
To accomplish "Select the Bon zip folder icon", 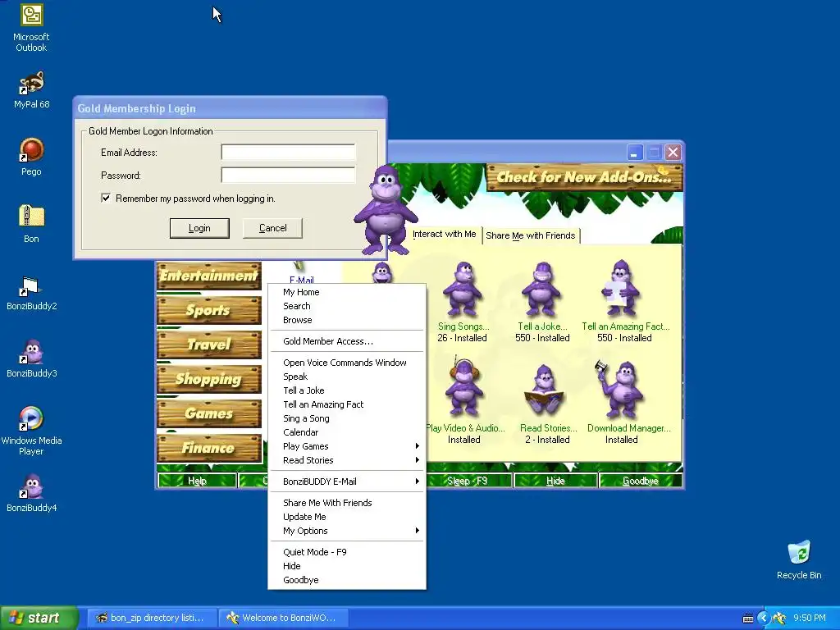I will tap(31, 217).
